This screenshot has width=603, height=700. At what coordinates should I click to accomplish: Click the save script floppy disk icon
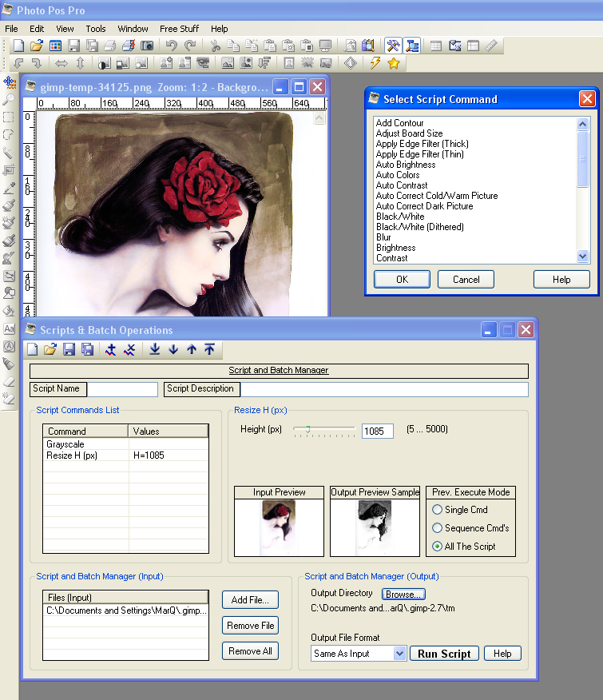(x=69, y=349)
